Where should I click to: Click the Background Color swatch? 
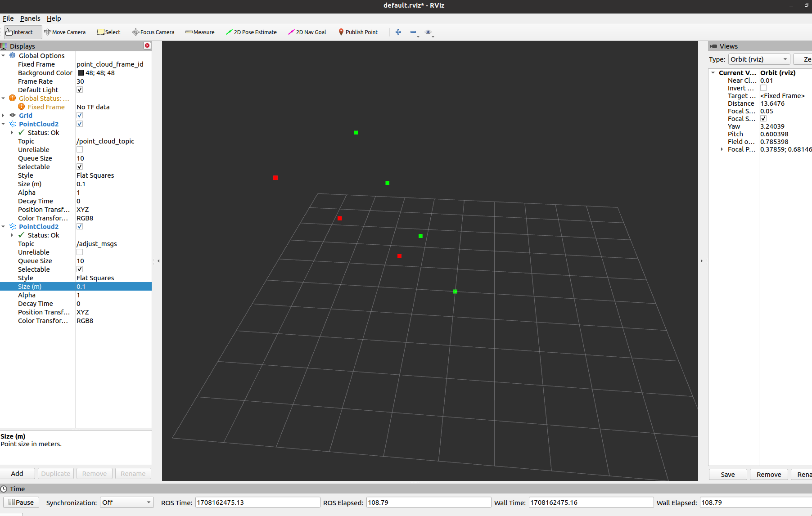click(81, 72)
